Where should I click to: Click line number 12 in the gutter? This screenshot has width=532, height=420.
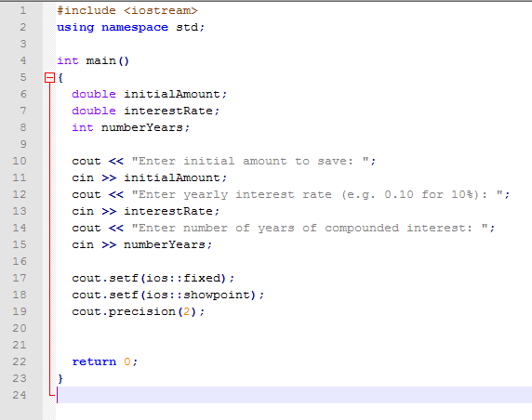pyautogui.click(x=20, y=194)
